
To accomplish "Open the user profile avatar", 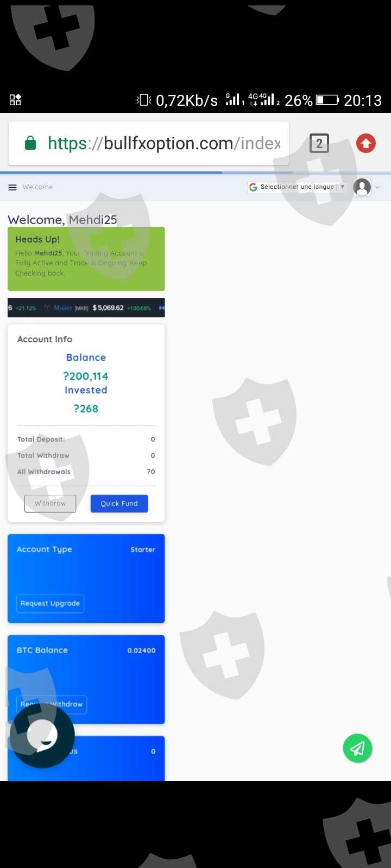I will 362,187.
